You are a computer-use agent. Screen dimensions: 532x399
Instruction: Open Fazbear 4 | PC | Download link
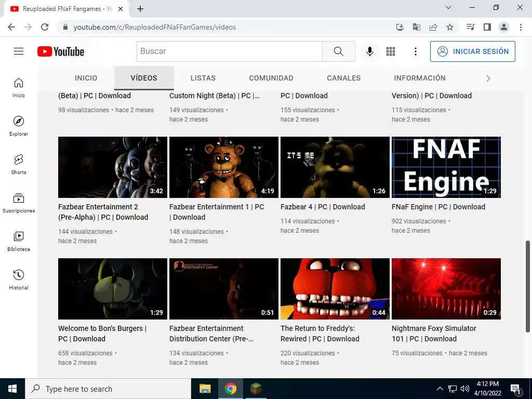(x=323, y=207)
